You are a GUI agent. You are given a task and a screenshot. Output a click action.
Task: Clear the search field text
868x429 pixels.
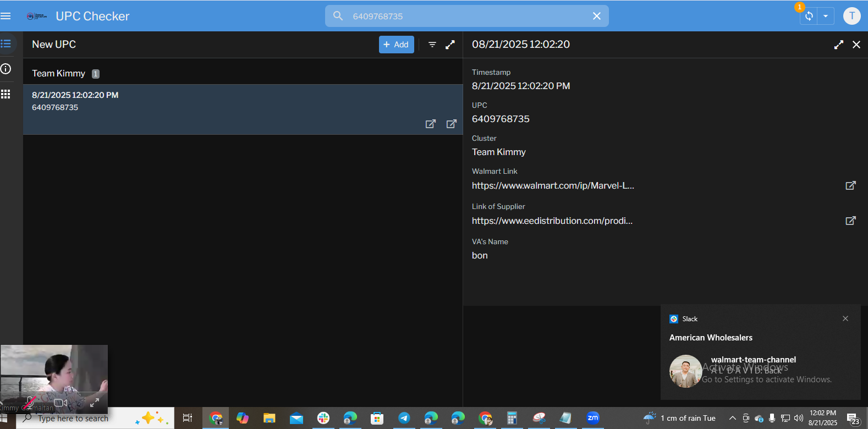[597, 16]
